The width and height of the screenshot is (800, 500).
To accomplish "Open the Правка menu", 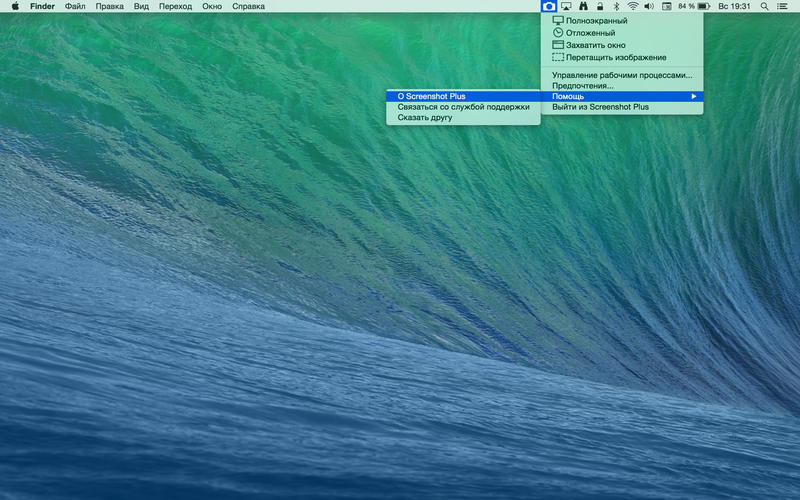I will [x=110, y=6].
